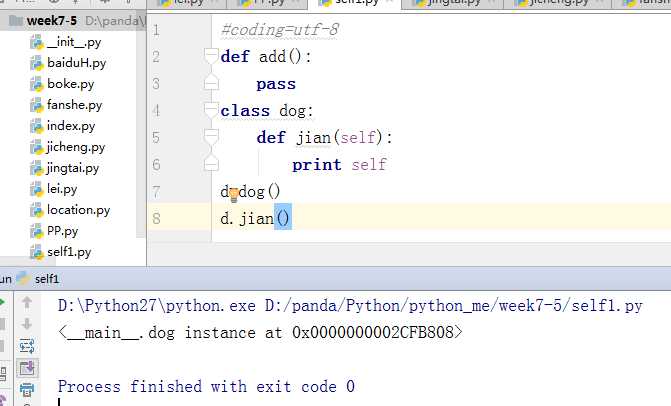Click the Print icon in Run panel

(27, 389)
